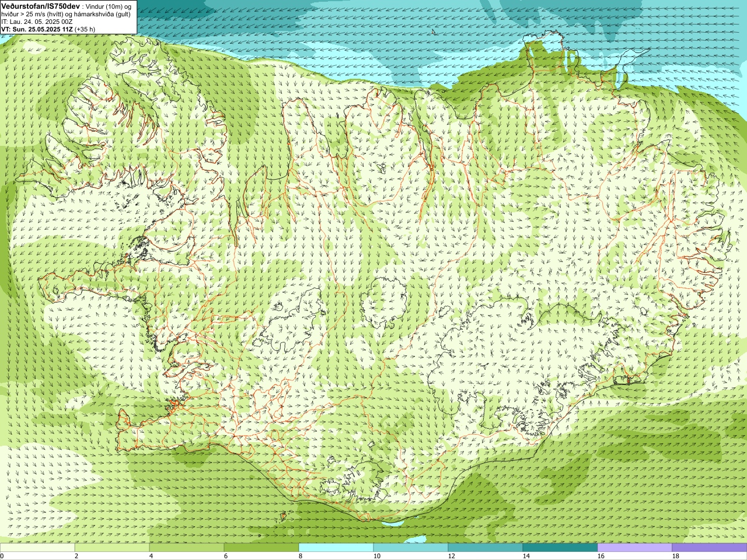This screenshot has width=747, height=560.
Task: Click the legend tick label "16"
Action: point(601,556)
